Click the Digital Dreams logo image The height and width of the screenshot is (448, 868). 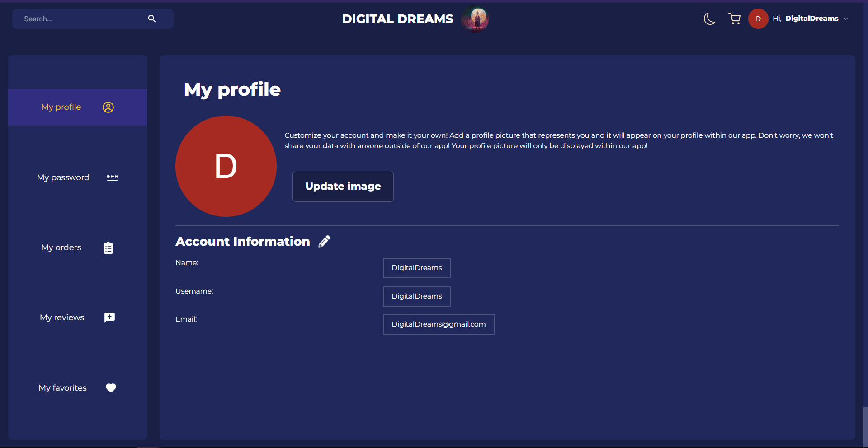point(475,19)
